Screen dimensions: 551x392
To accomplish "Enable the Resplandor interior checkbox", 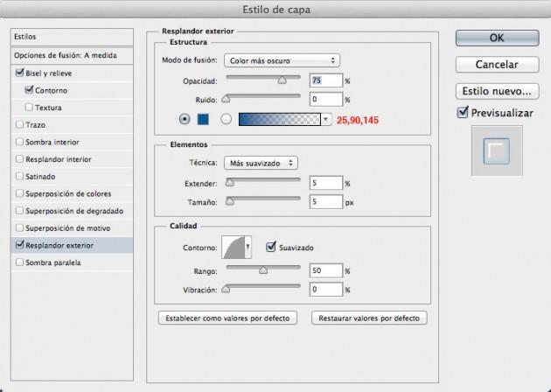I will tap(19, 159).
